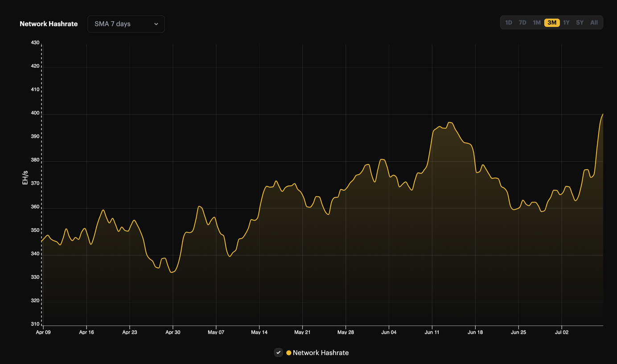Click the Jul 02 x-axis label
Image resolution: width=617 pixels, height=364 pixels.
click(x=561, y=332)
